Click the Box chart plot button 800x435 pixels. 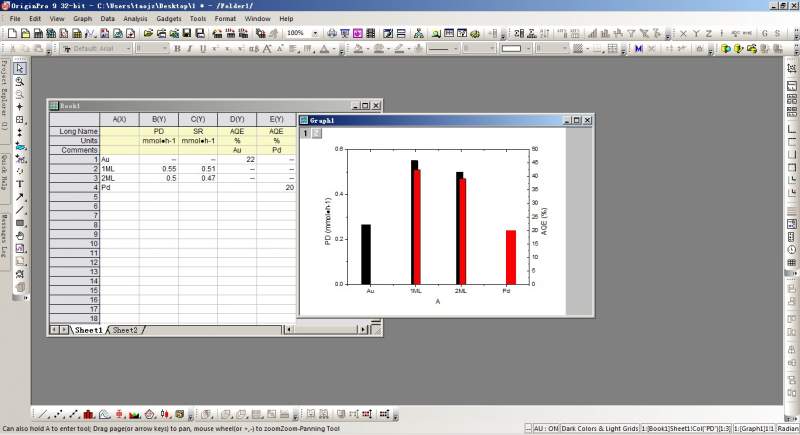coord(119,414)
